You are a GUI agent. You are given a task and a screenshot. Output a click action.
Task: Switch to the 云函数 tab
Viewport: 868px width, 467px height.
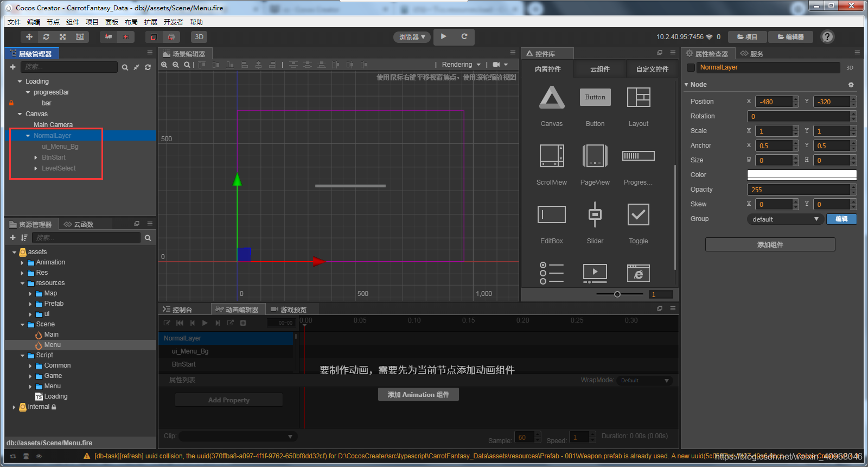[84, 224]
